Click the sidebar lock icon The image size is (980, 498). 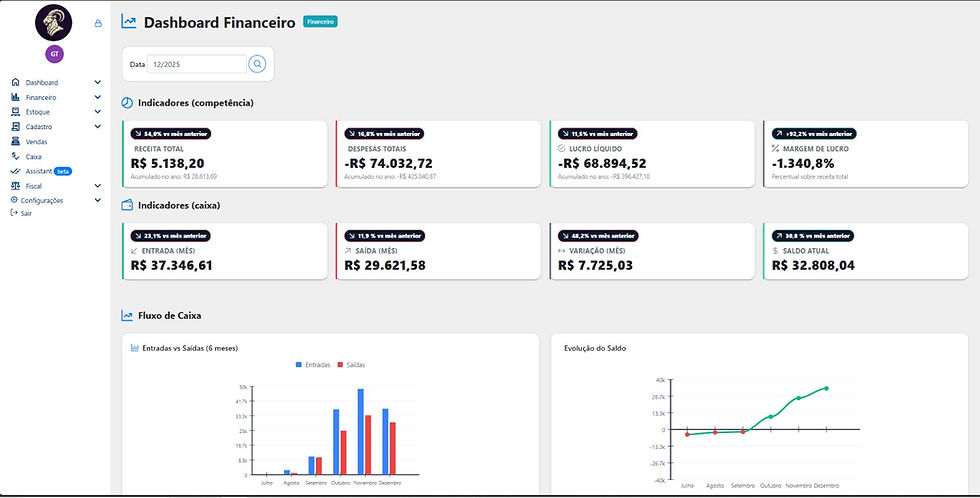pyautogui.click(x=97, y=23)
